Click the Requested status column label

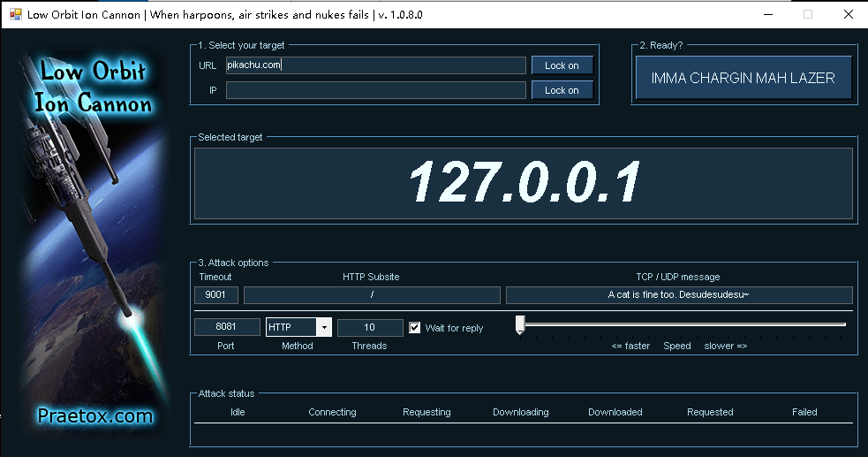click(x=710, y=412)
